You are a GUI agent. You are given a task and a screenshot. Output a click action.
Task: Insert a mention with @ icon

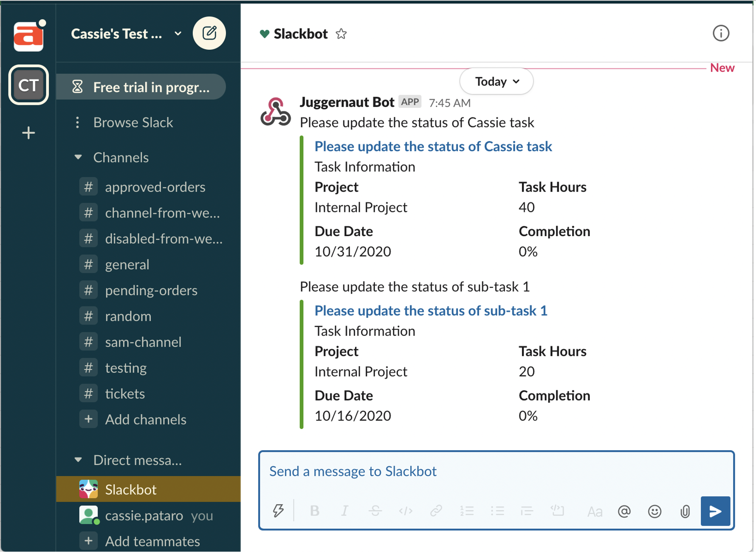(x=624, y=511)
